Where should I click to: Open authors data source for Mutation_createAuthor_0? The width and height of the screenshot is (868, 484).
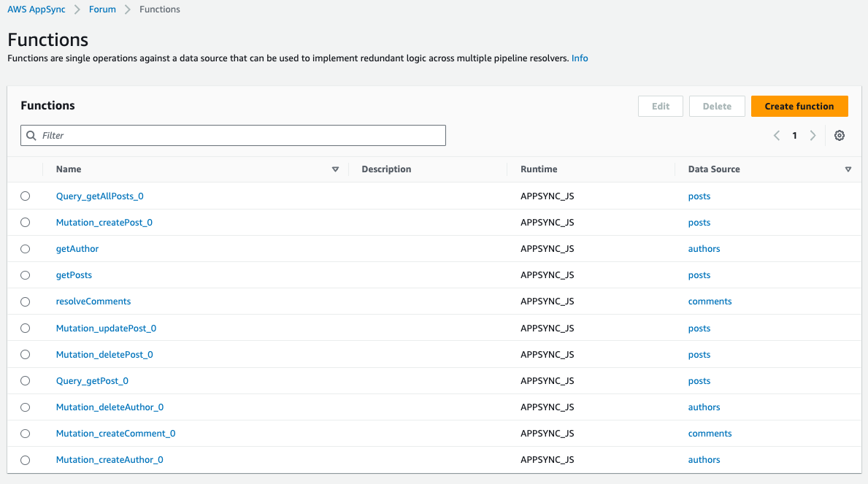[704, 460]
